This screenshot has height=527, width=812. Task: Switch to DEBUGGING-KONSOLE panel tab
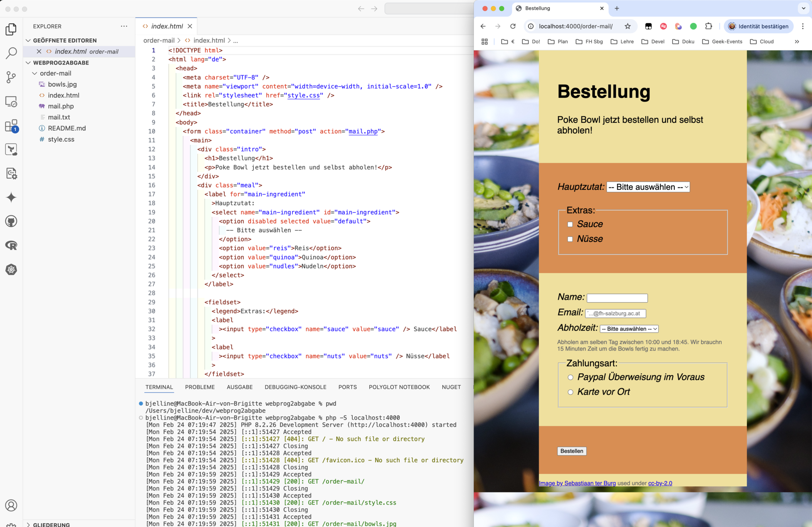(x=295, y=387)
